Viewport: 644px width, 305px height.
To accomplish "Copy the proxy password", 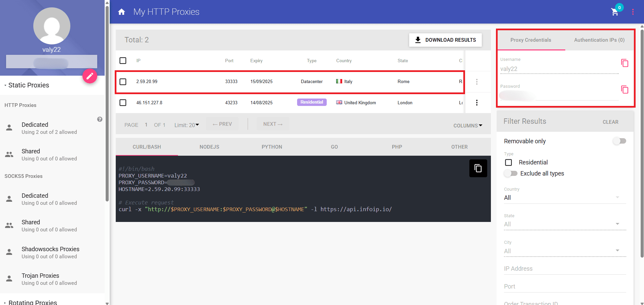I will (x=624, y=89).
